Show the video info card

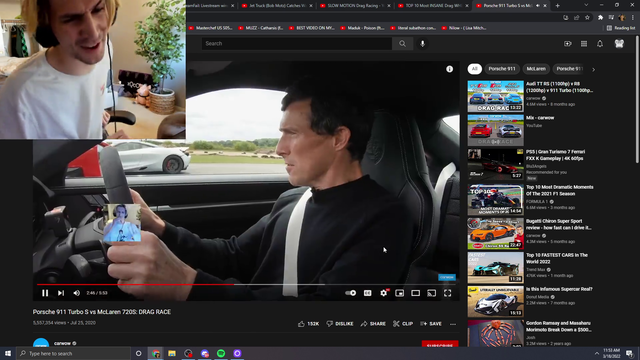pos(449,69)
